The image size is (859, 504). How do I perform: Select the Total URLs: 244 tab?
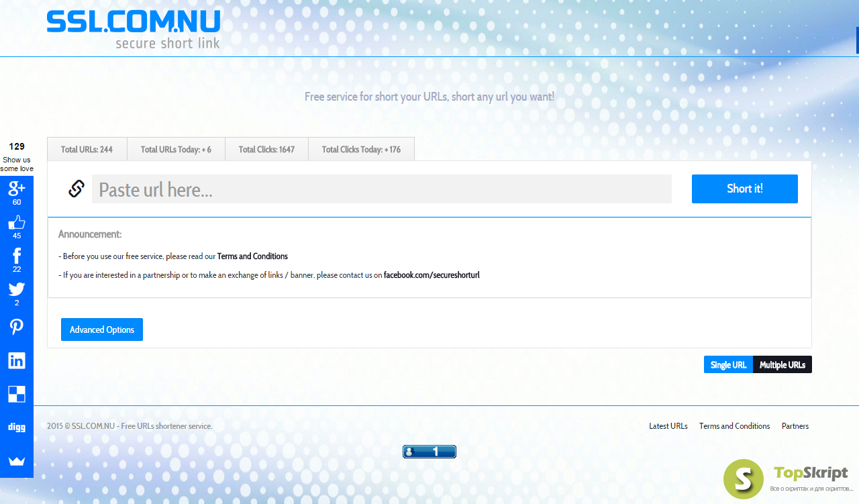(x=87, y=149)
